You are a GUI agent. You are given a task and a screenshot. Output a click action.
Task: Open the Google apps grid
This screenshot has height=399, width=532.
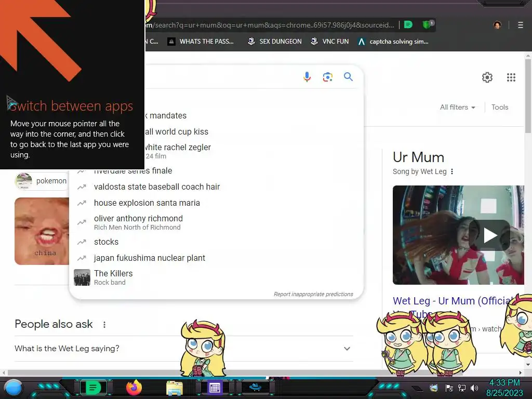click(x=511, y=77)
